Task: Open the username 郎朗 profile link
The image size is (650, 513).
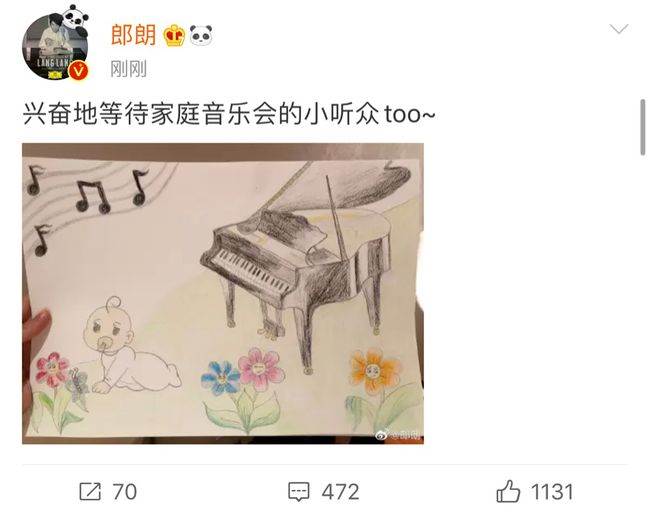Action: 133,35
